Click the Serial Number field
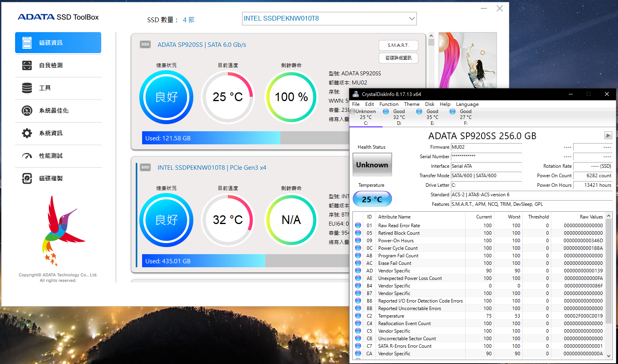Screen dimensions: 618x364 486,157
